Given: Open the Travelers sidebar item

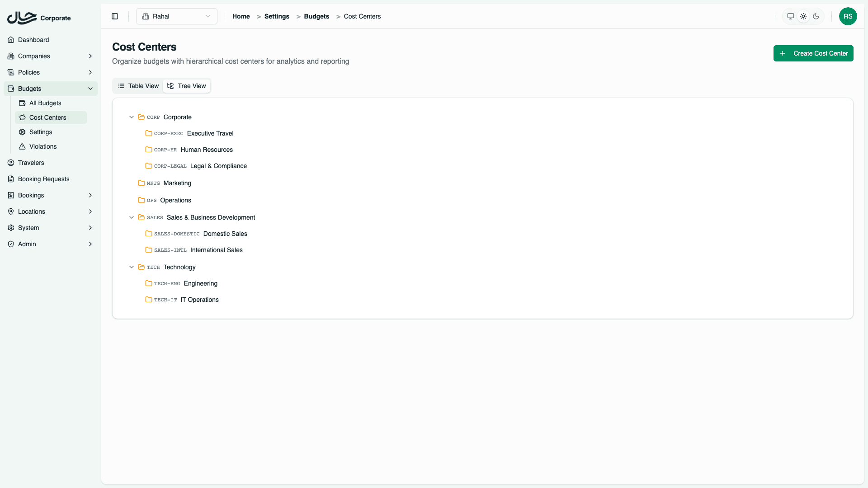Looking at the screenshot, I should pos(31,163).
